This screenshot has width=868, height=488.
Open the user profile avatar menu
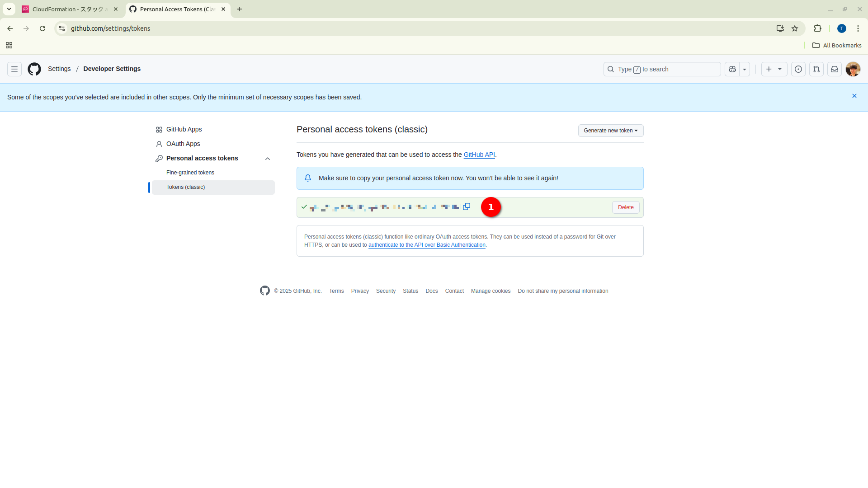click(x=853, y=69)
